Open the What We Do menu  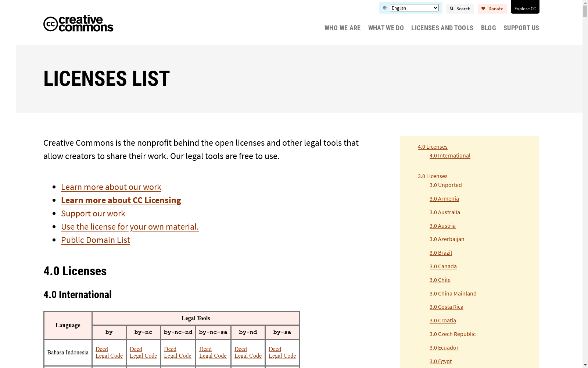(386, 28)
